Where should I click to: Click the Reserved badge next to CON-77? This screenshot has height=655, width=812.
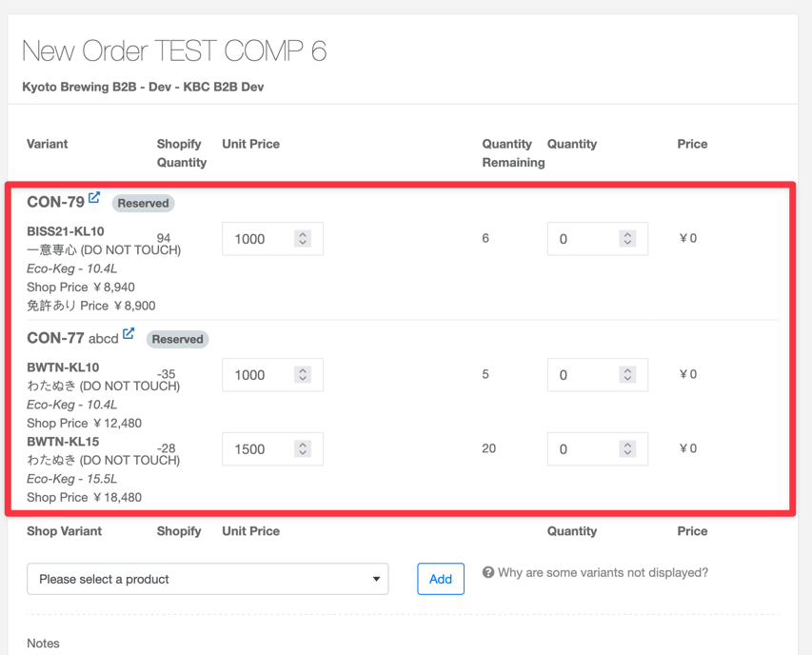click(177, 339)
